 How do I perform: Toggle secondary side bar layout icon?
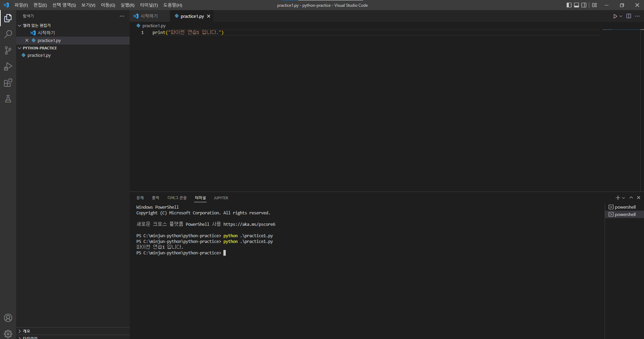(x=584, y=5)
